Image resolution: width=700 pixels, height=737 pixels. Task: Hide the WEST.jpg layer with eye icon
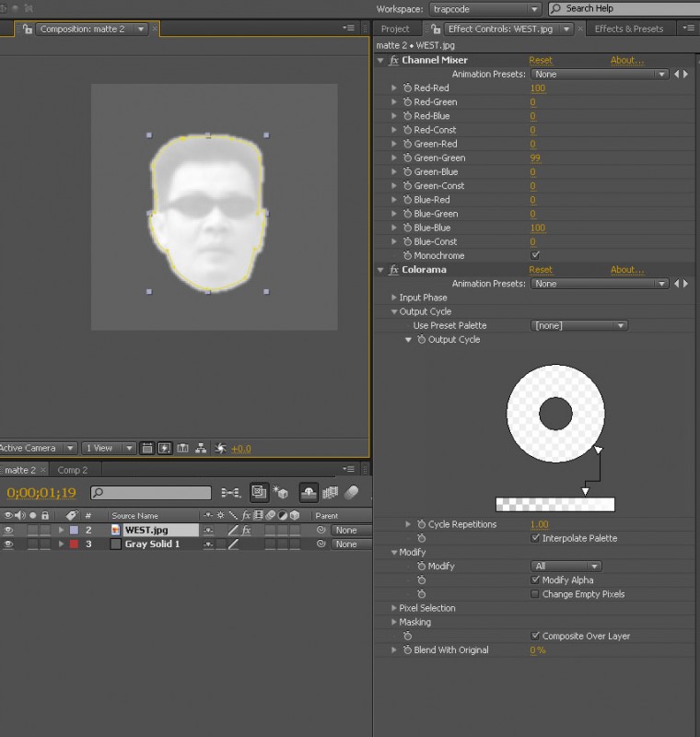click(9, 531)
